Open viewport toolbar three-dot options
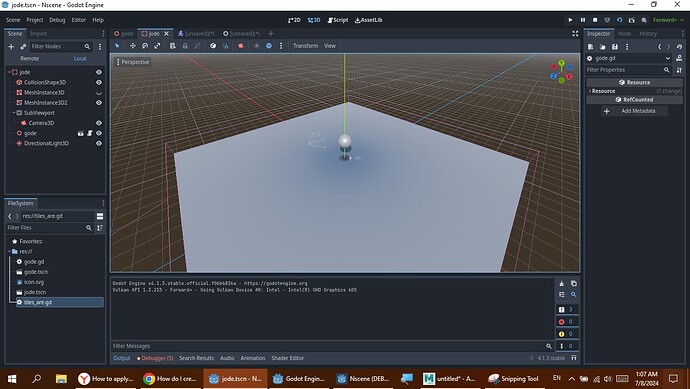The height and width of the screenshot is (389, 690). (281, 46)
